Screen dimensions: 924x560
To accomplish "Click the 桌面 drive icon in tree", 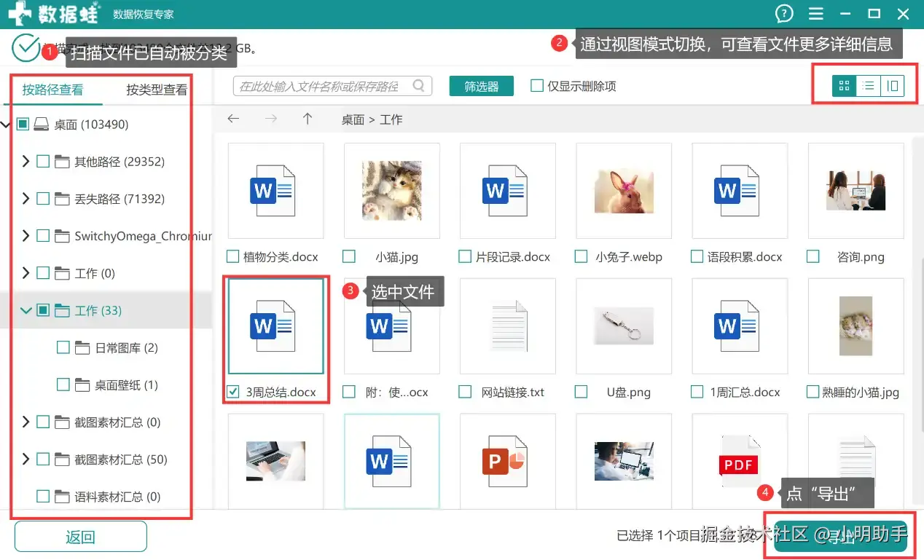I will (42, 125).
